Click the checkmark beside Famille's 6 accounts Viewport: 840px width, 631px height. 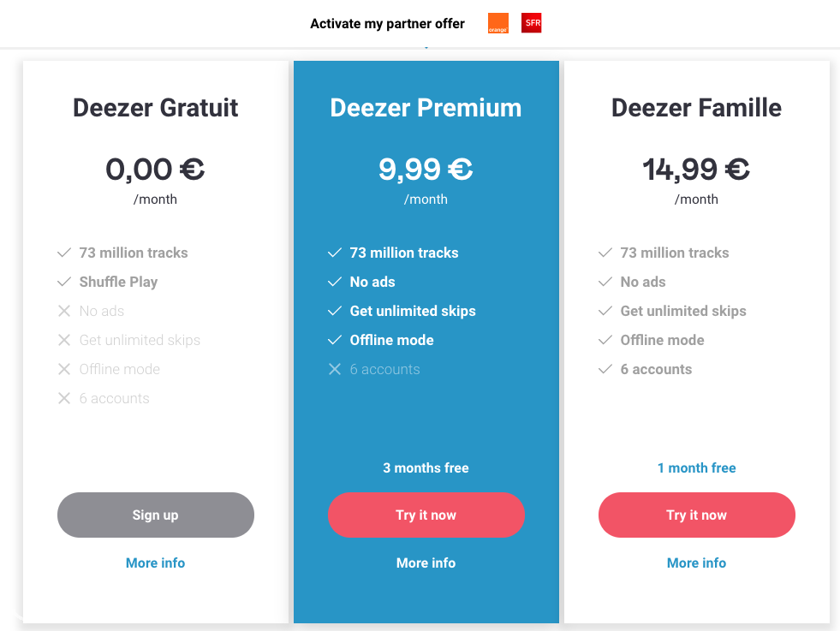pyautogui.click(x=605, y=369)
